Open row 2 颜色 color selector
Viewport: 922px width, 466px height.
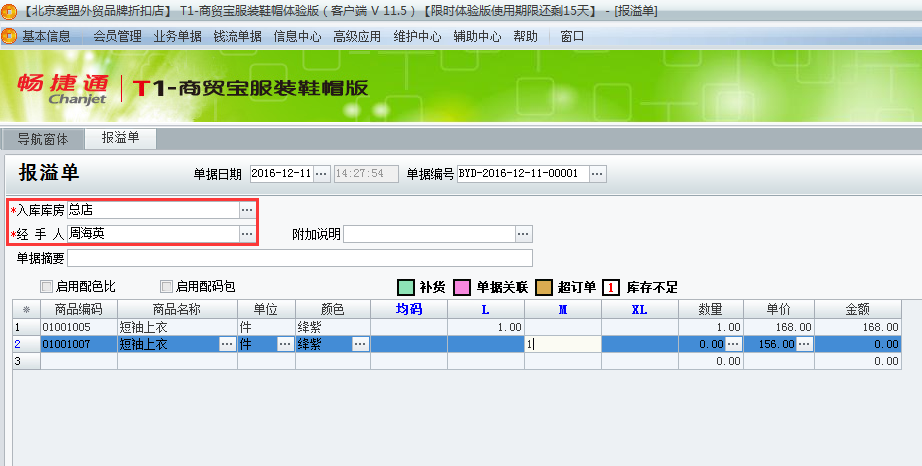coord(360,344)
